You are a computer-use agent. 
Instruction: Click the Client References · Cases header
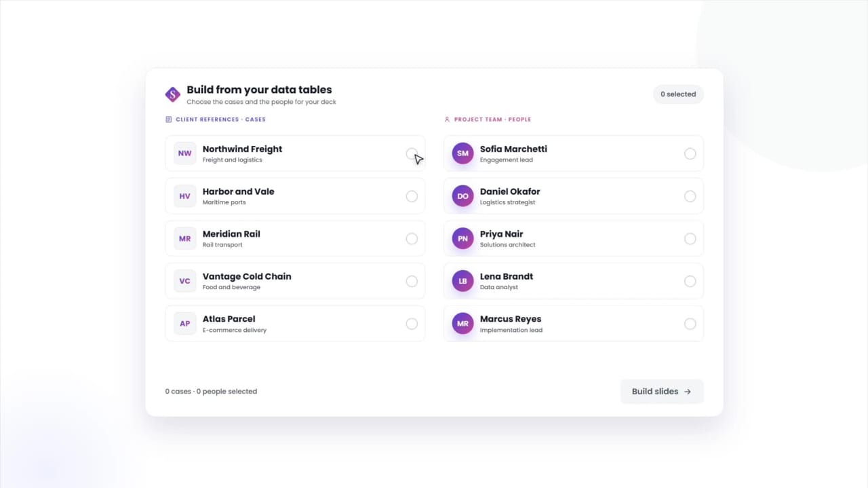point(220,119)
